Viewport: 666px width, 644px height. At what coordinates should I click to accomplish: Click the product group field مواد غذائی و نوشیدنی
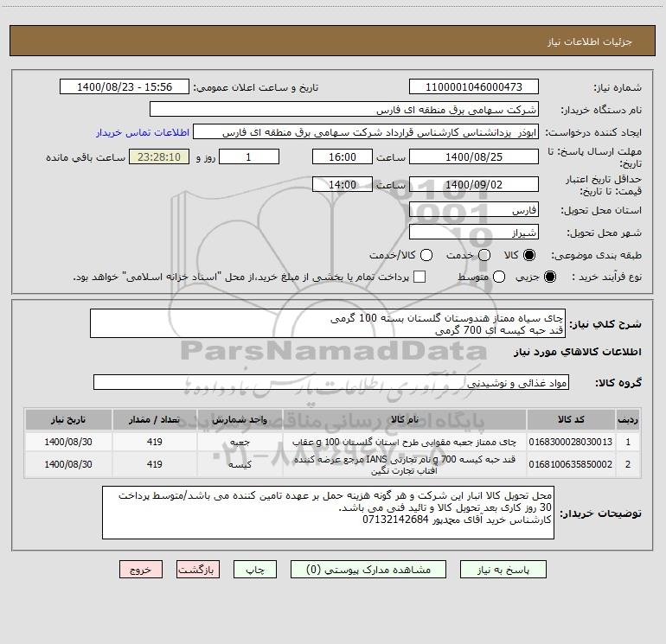[x=331, y=382]
